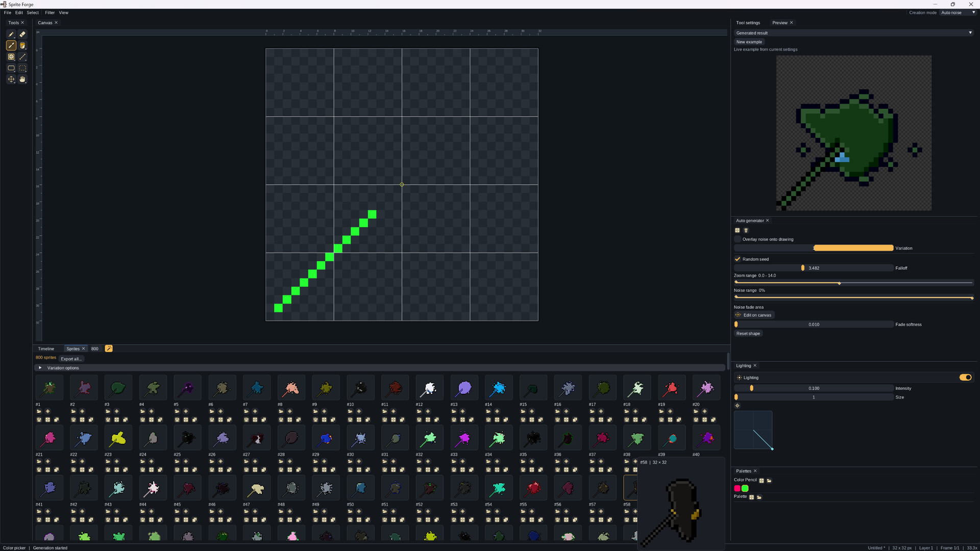Toggle the Lighting switch off

965,378
